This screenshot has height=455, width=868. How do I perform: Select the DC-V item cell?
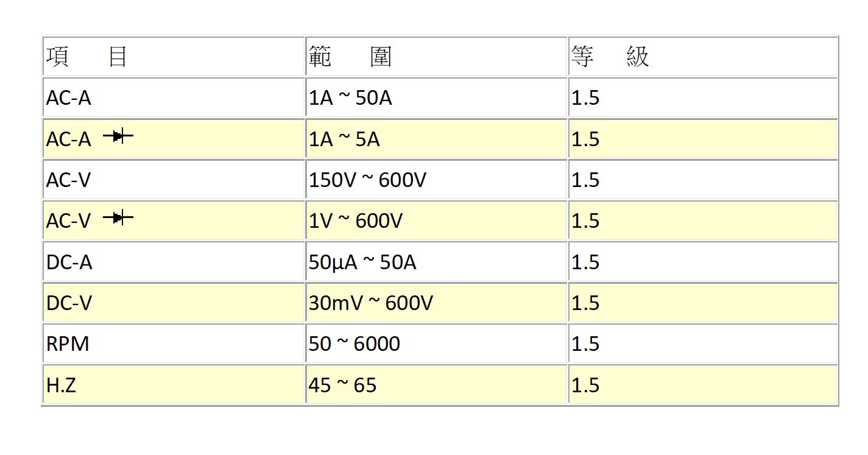coord(69,303)
